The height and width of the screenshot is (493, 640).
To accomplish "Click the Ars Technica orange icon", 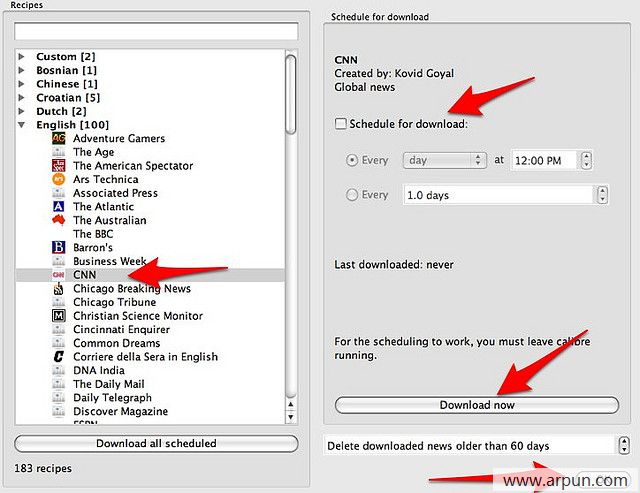I will coord(59,179).
